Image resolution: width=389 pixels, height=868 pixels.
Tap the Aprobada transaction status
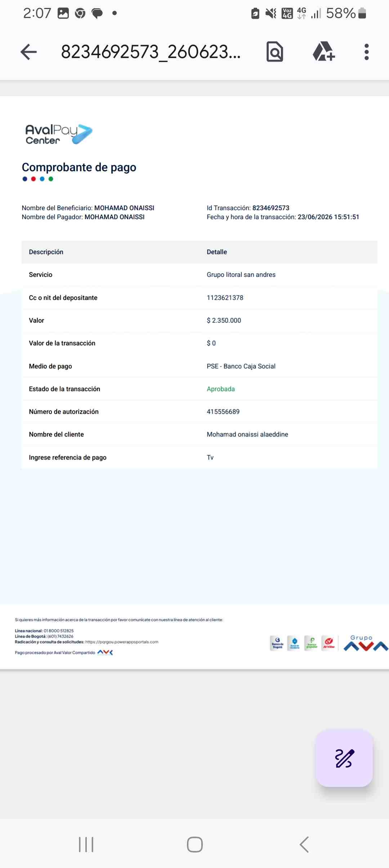tap(221, 389)
